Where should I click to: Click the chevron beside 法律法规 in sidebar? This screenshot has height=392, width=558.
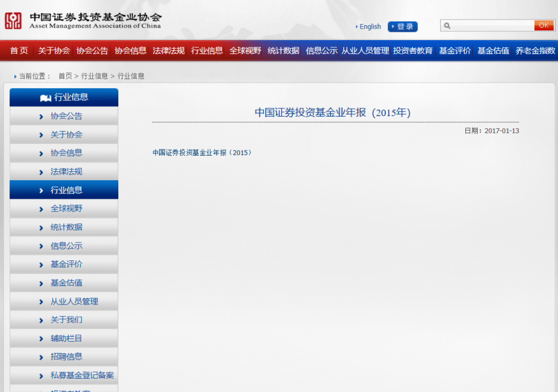coord(41,172)
